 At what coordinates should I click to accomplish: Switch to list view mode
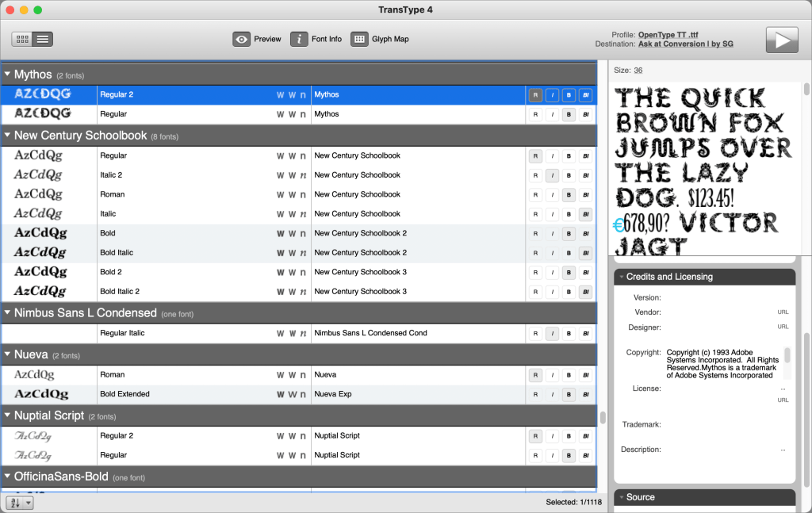(x=43, y=39)
